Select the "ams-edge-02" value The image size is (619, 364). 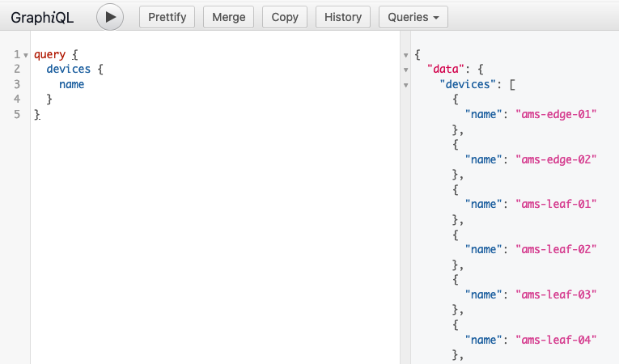click(556, 159)
